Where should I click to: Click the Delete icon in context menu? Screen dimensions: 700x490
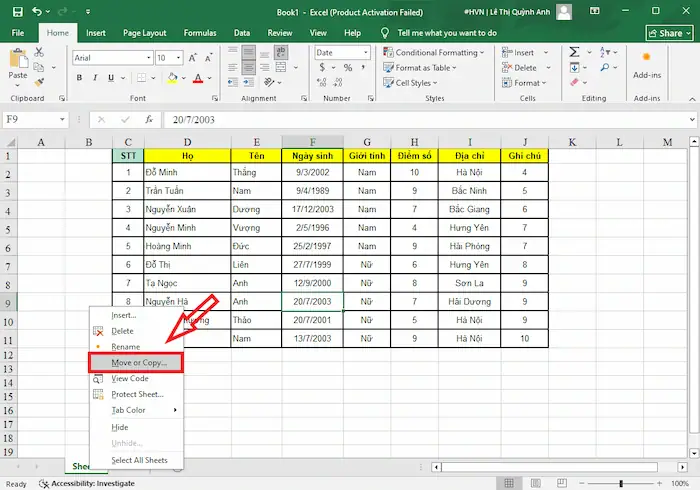click(x=98, y=331)
